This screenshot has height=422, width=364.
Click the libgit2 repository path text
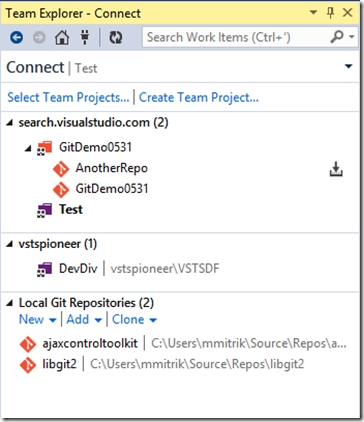click(197, 364)
